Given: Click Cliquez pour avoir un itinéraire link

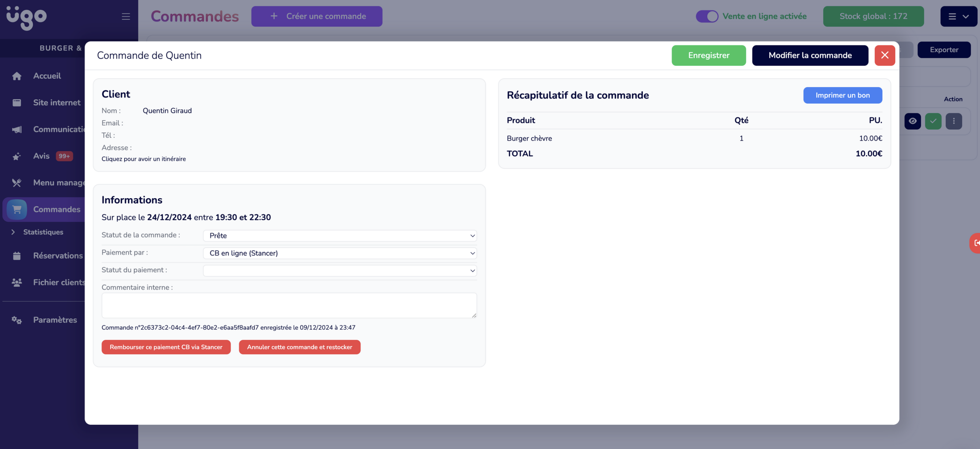Looking at the screenshot, I should click(x=144, y=159).
